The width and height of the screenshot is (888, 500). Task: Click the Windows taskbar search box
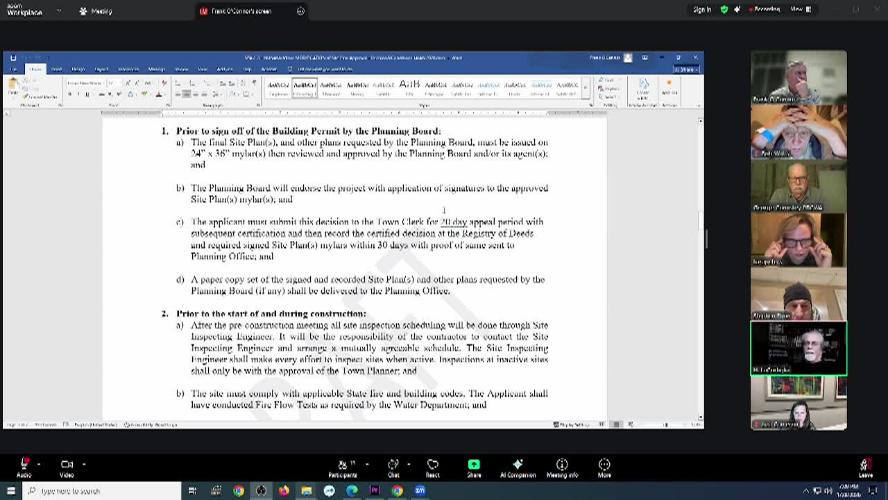[100, 491]
